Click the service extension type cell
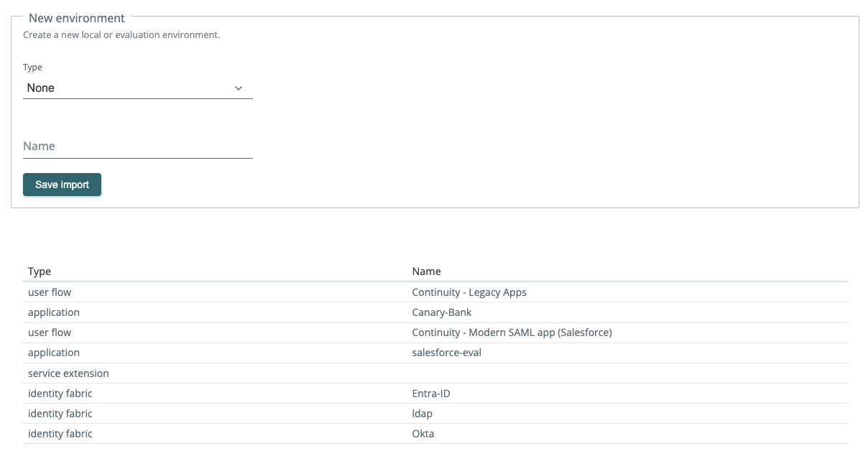 [68, 373]
